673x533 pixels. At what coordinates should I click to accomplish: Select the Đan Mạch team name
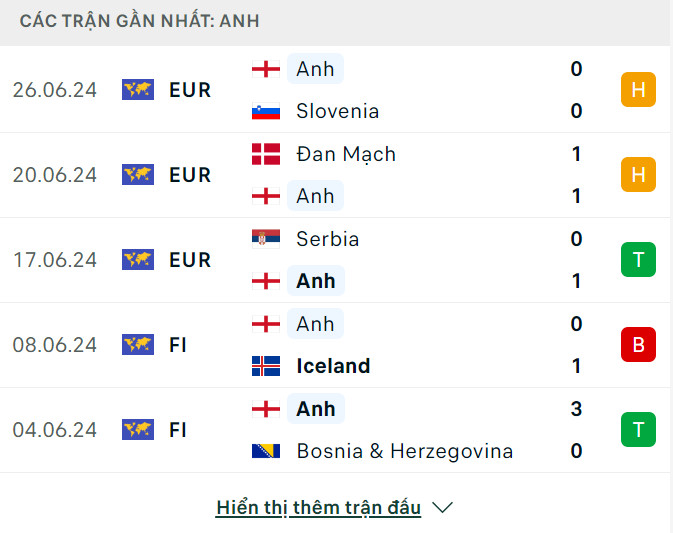pyautogui.click(x=346, y=154)
